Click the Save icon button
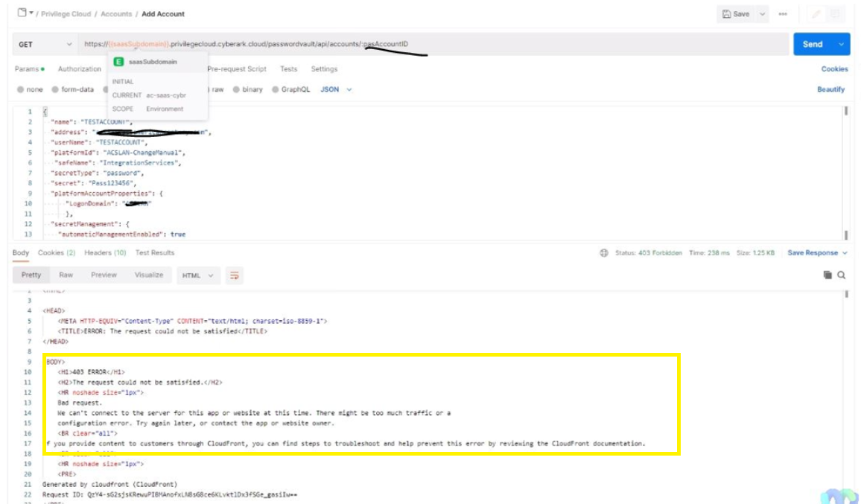The width and height of the screenshot is (861, 504). pyautogui.click(x=736, y=14)
